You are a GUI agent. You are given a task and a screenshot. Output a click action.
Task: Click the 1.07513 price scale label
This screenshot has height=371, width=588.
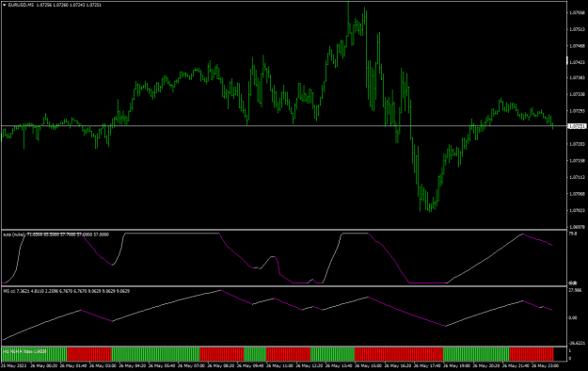577,29
